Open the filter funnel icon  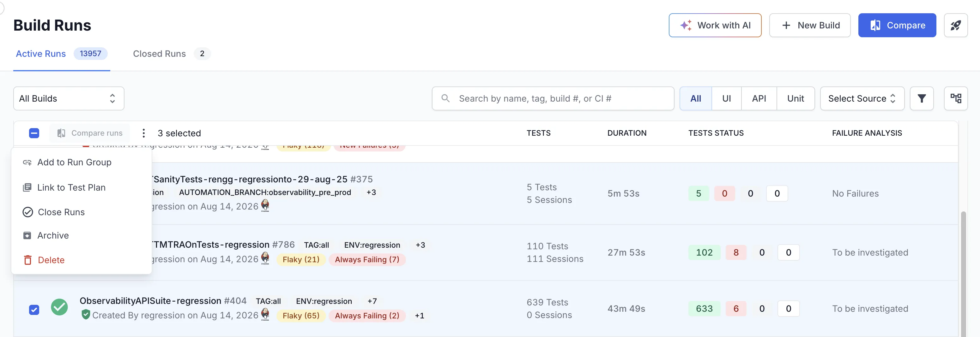pyautogui.click(x=922, y=98)
